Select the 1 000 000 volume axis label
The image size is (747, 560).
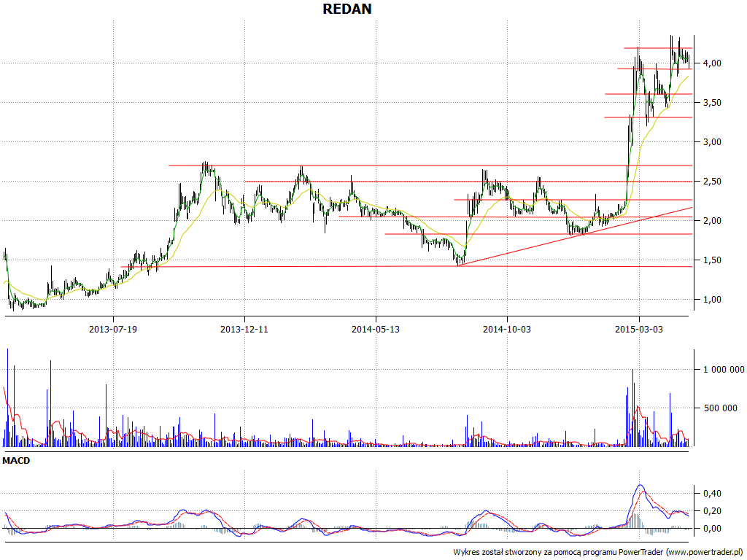(x=723, y=370)
